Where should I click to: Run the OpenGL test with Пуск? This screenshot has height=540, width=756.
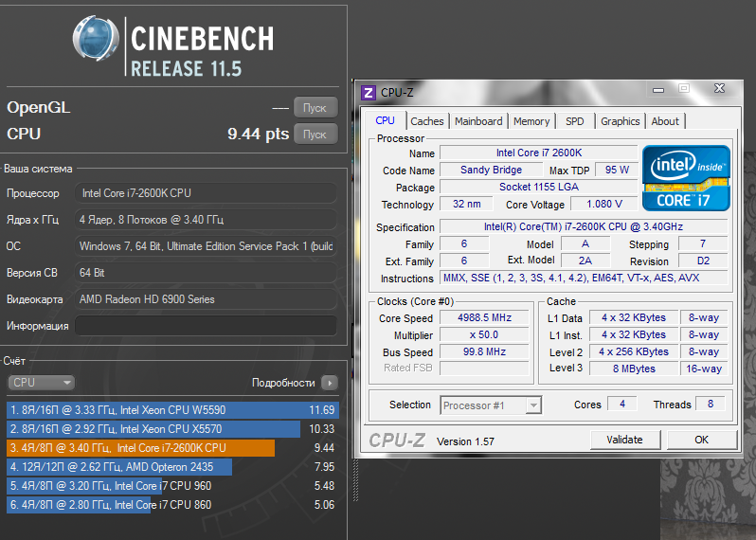coord(315,107)
